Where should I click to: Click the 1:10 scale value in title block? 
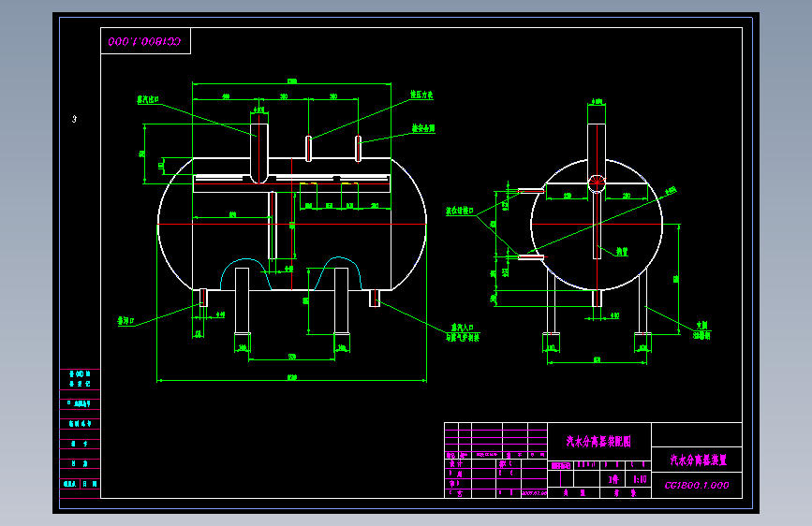640,479
